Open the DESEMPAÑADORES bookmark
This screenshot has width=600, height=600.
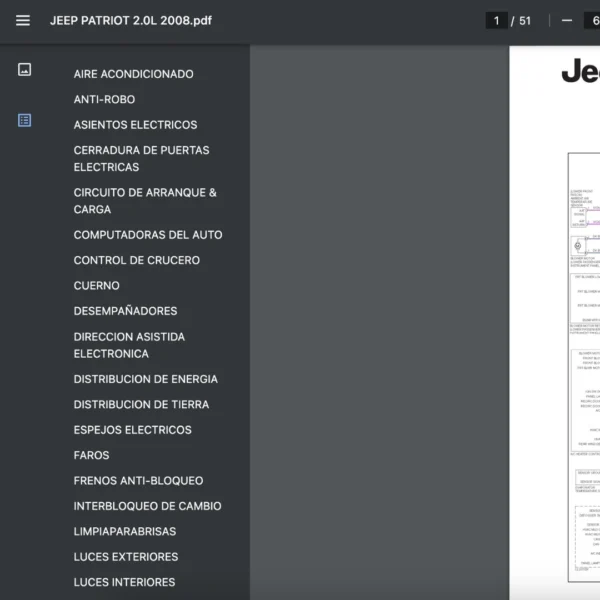pos(126,311)
